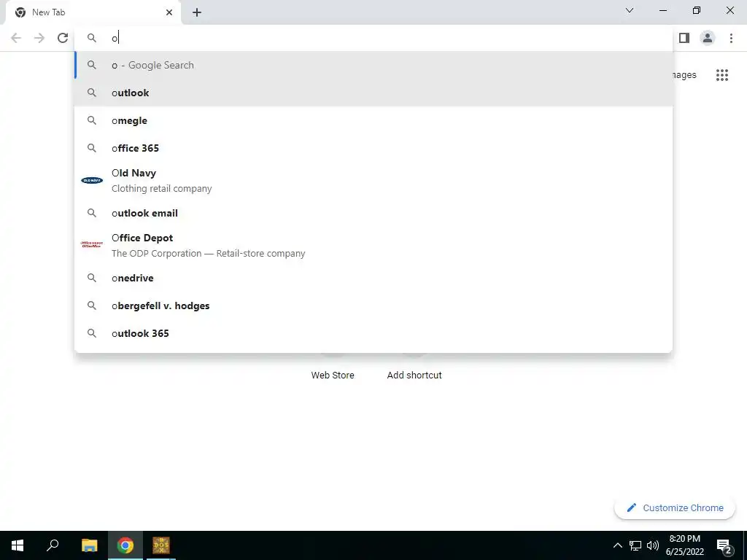This screenshot has width=747, height=560.
Task: Open the network tray icon
Action: pos(635,545)
